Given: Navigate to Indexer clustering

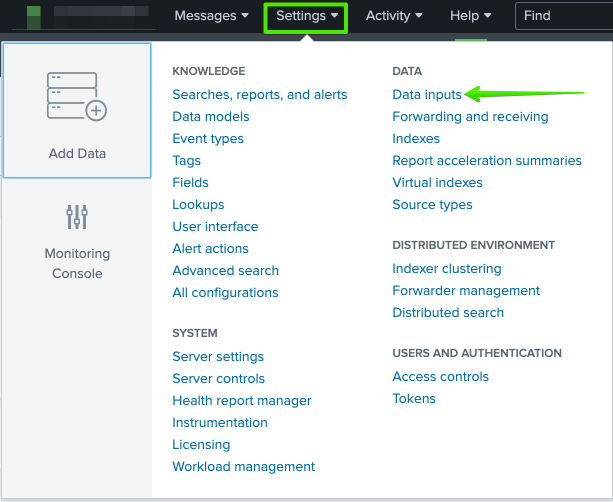Looking at the screenshot, I should click(446, 268).
